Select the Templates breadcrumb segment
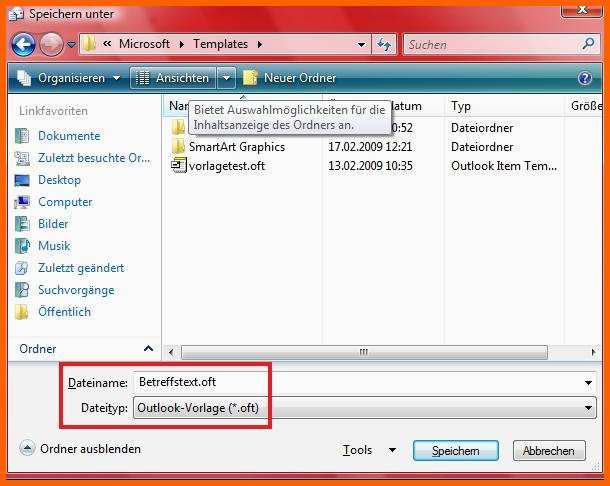 tap(221, 44)
